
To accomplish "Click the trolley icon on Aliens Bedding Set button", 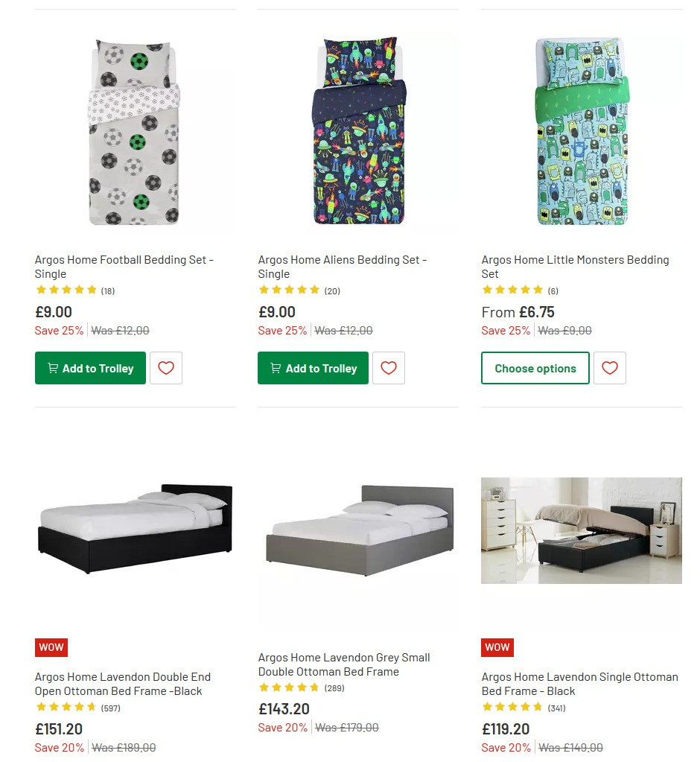I will pos(276,367).
